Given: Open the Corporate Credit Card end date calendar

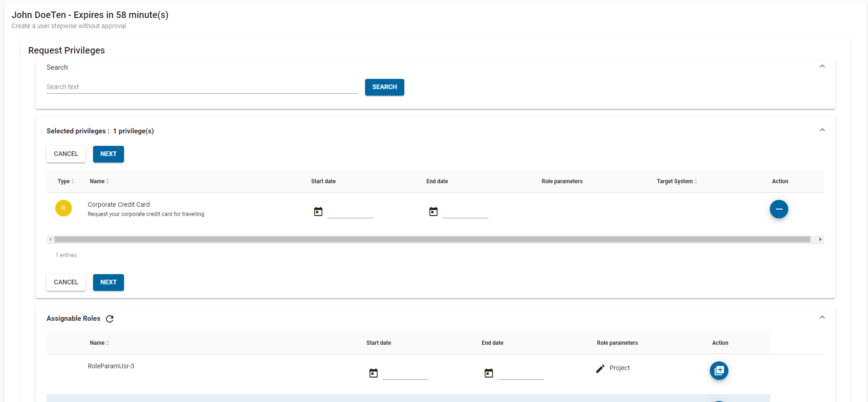Looking at the screenshot, I should [433, 211].
